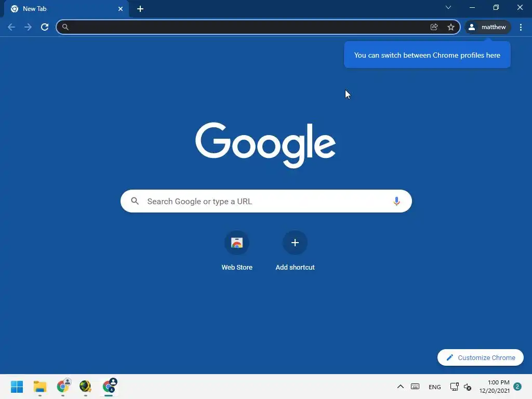This screenshot has height=399, width=532.
Task: Close the New Tab tab
Action: point(121,9)
